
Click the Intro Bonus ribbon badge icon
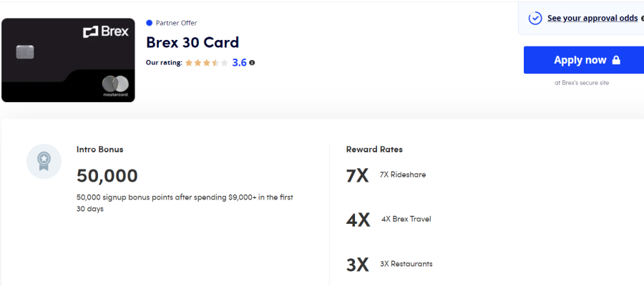coord(44,162)
